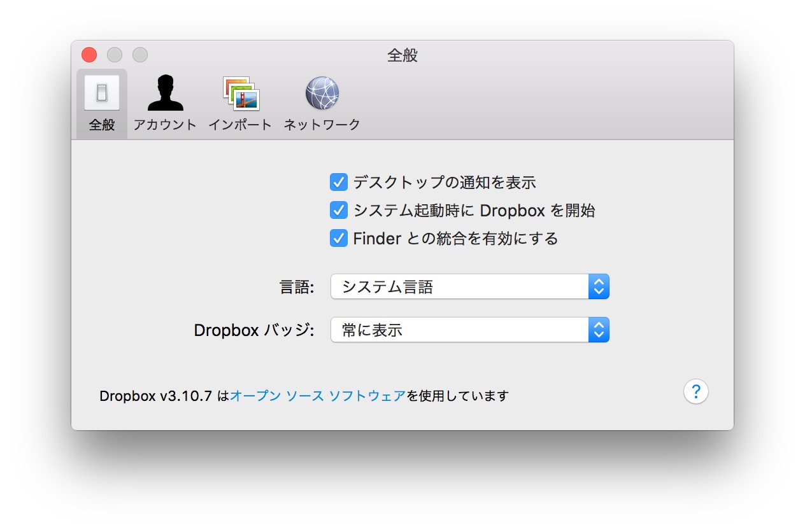Open the ネットワーク globe icon
Viewport: 805px width, 532px height.
coord(322,93)
